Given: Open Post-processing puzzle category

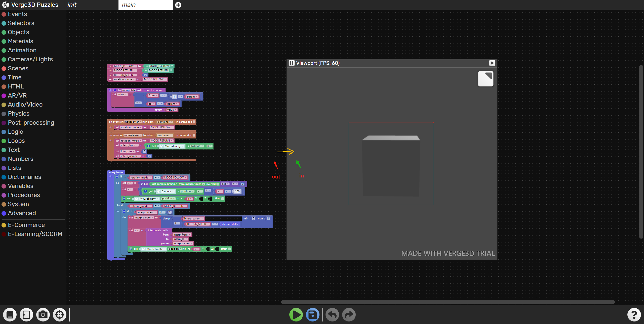Looking at the screenshot, I should pyautogui.click(x=31, y=123).
